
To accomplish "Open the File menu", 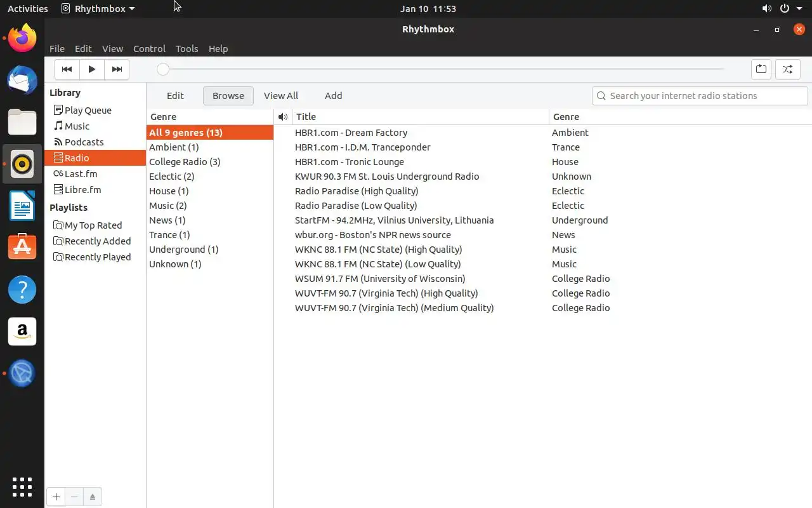I will pos(57,48).
